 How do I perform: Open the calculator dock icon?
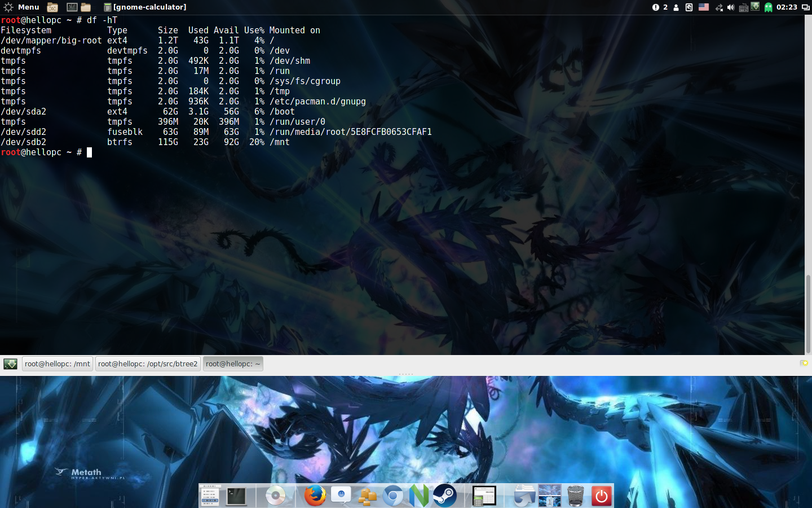484,496
